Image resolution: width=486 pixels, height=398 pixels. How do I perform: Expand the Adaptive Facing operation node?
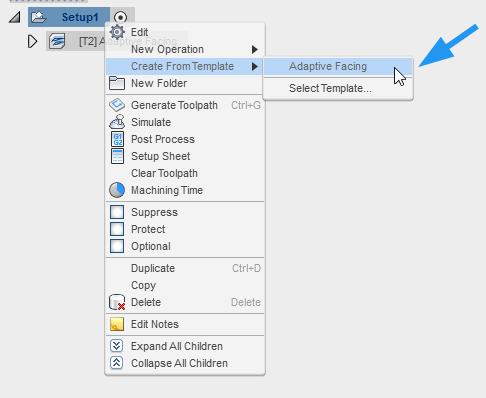32,41
